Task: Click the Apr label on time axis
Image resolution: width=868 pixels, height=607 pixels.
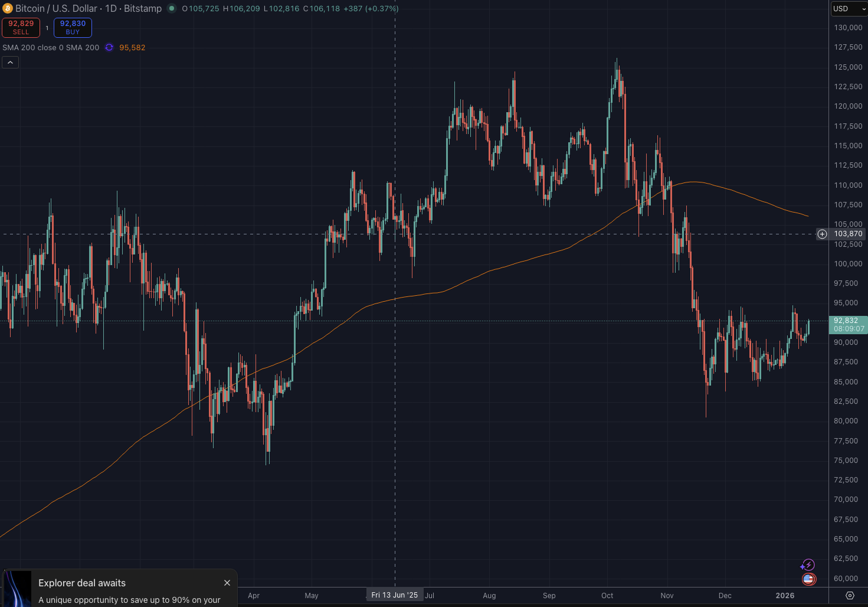Action: click(x=254, y=596)
